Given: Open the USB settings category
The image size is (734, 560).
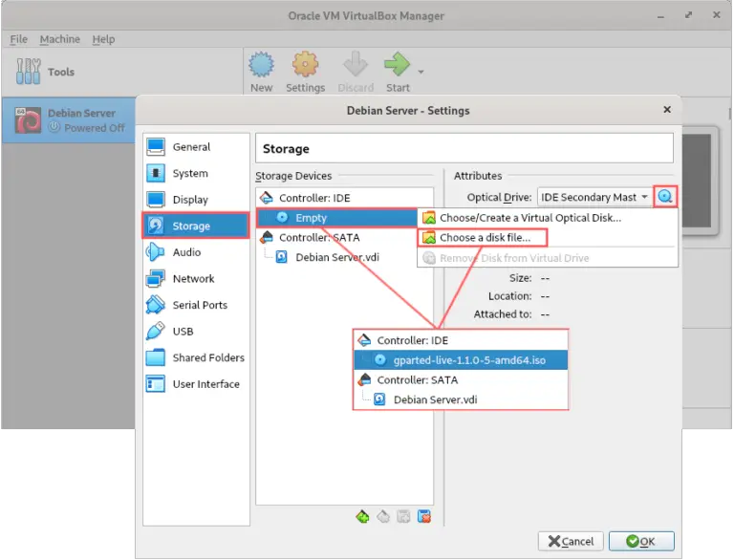Looking at the screenshot, I should tap(183, 332).
